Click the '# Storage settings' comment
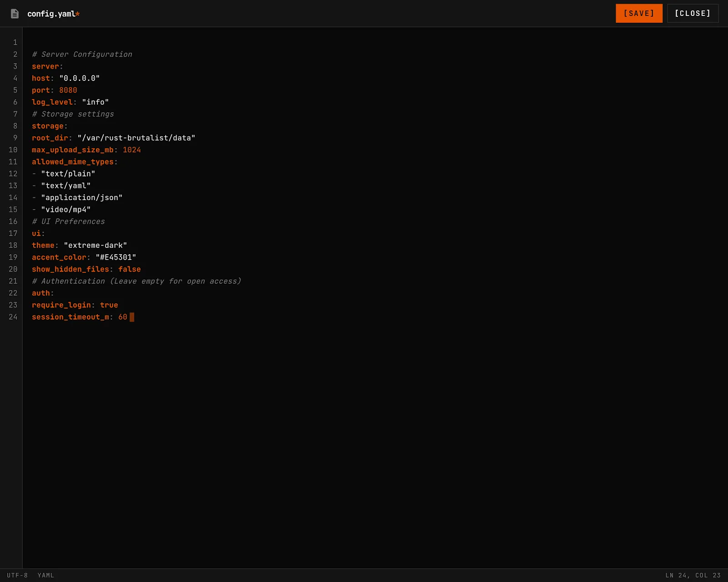This screenshot has width=728, height=582. point(73,114)
